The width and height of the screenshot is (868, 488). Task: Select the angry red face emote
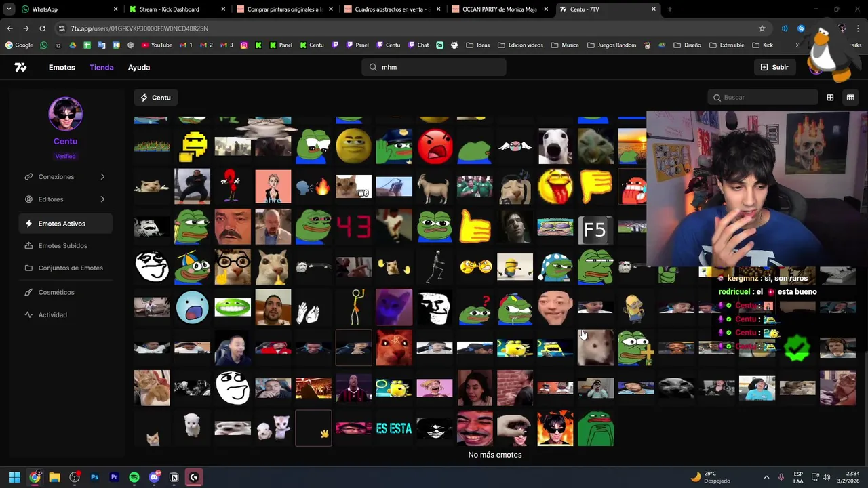tap(435, 146)
